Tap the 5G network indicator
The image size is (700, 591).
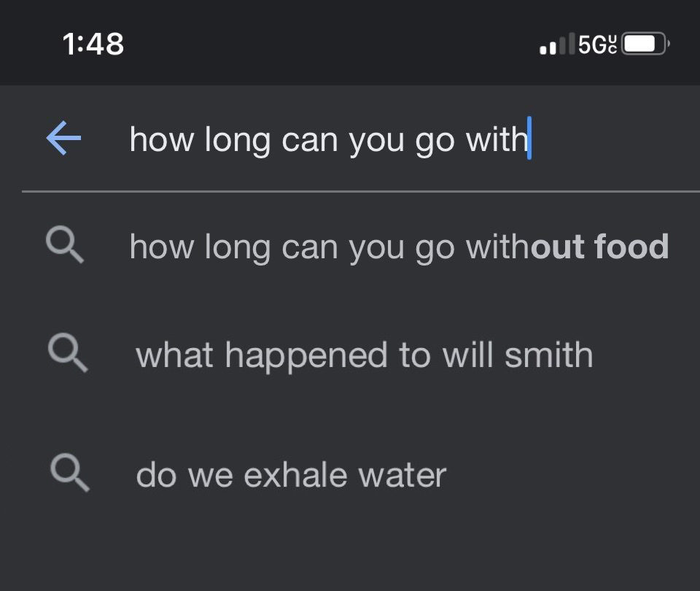598,45
